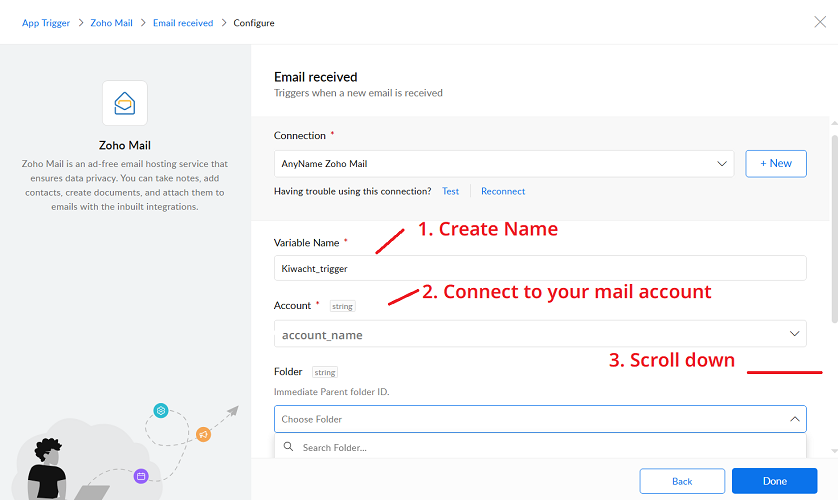Open the Account account_name dropdown
Image resolution: width=838 pixels, height=500 pixels.
[x=540, y=334]
